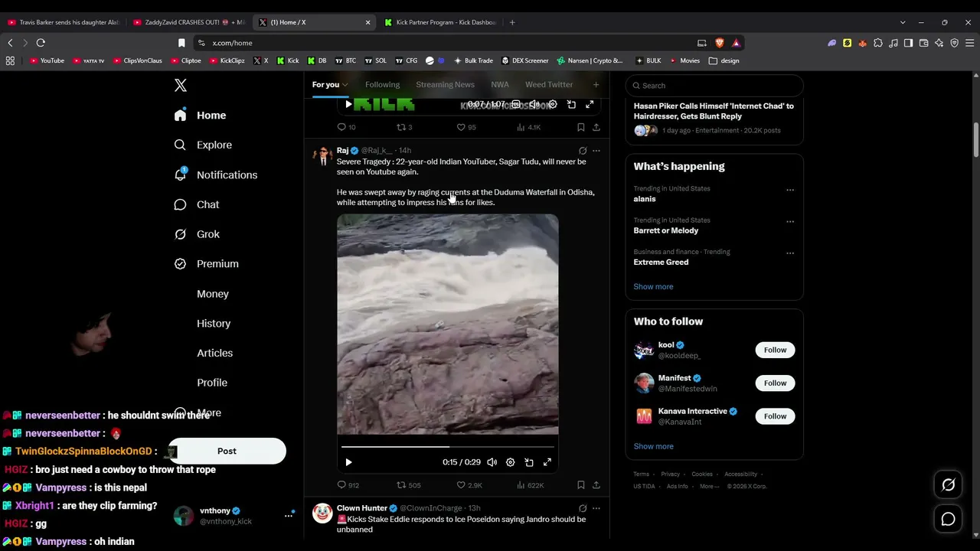The image size is (980, 551).
Task: Make the waterfall video fullscreen
Action: coord(547,462)
